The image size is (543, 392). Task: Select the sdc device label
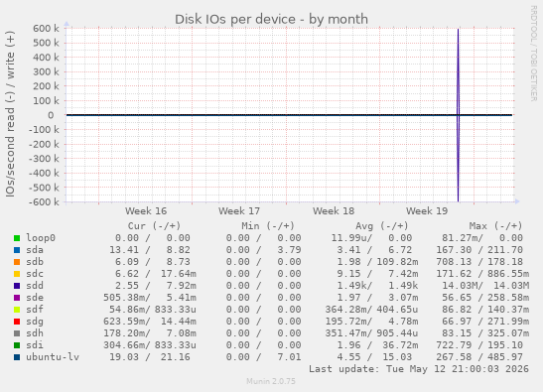(35, 274)
